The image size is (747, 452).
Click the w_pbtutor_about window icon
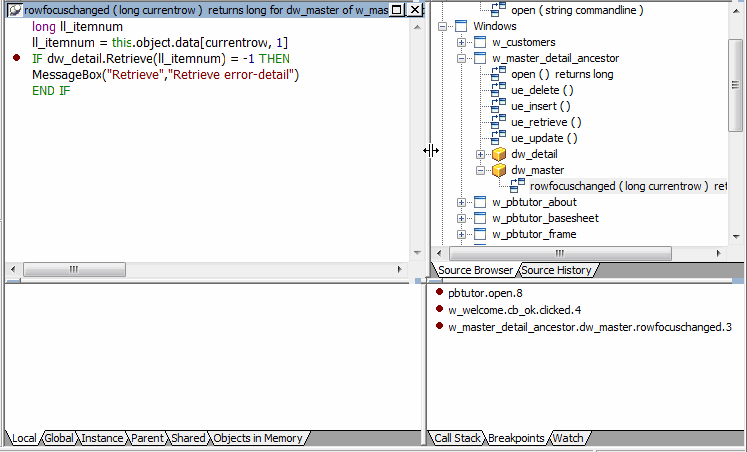tap(479, 202)
